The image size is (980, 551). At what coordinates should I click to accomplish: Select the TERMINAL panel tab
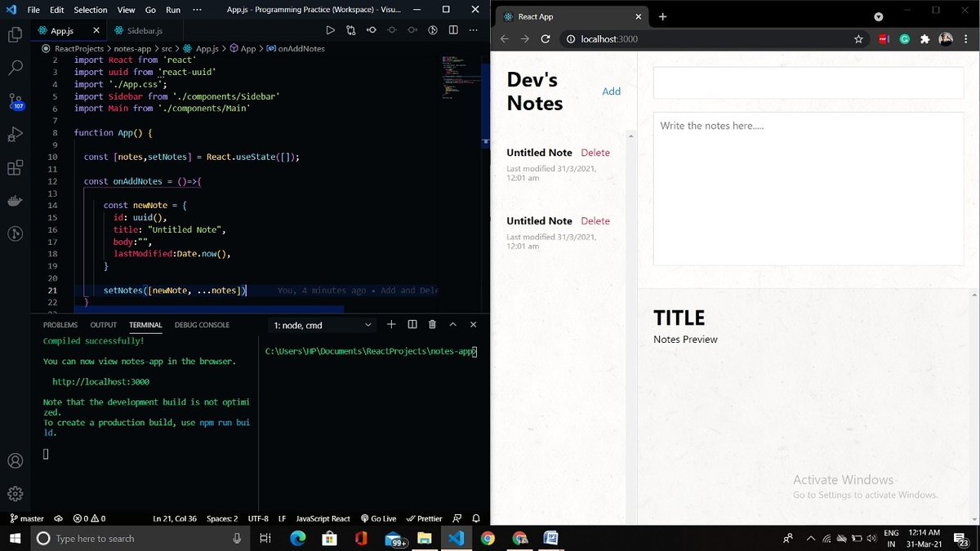click(145, 325)
